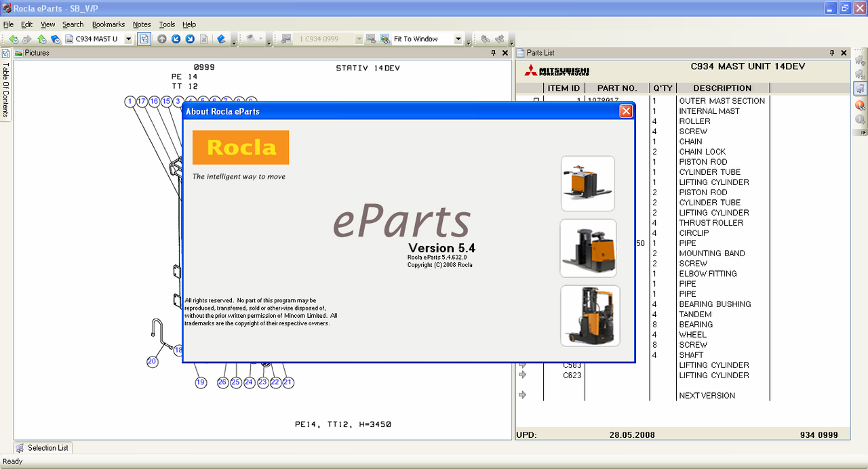Click the grey up-arrow navigation icon
The height and width of the screenshot is (469, 868).
pyautogui.click(x=161, y=39)
